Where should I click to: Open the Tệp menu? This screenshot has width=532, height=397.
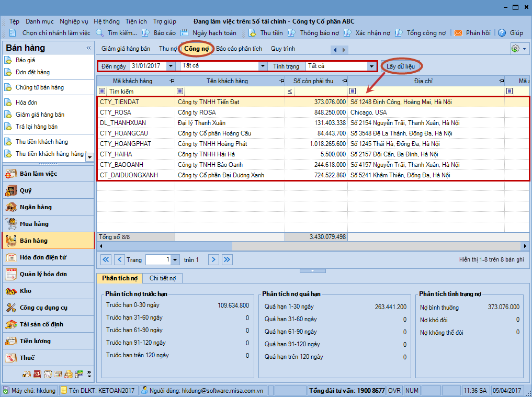tap(14, 21)
